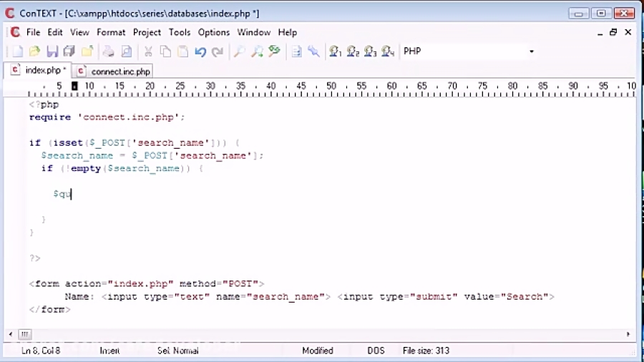Image resolution: width=644 pixels, height=362 pixels.
Task: Open the Help menu
Action: (288, 32)
